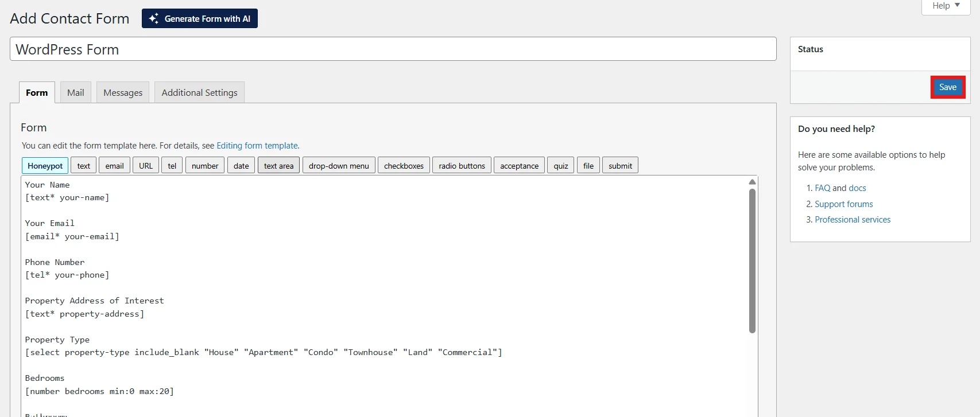980x417 pixels.
Task: Click the Your Name label in editor
Action: 47,185
